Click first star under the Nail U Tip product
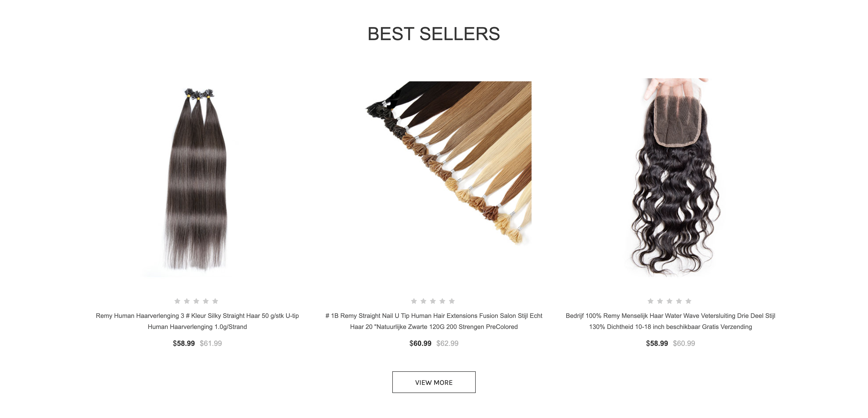Image resolution: width=868 pixels, height=418 pixels. tap(414, 301)
